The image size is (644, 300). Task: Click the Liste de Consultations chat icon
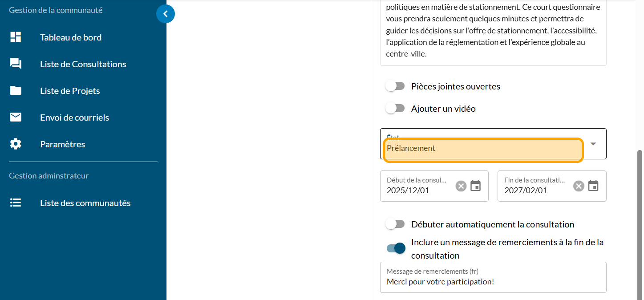16,64
